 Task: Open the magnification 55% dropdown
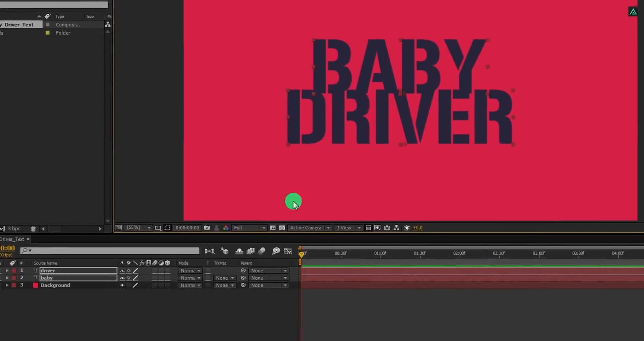[139, 228]
